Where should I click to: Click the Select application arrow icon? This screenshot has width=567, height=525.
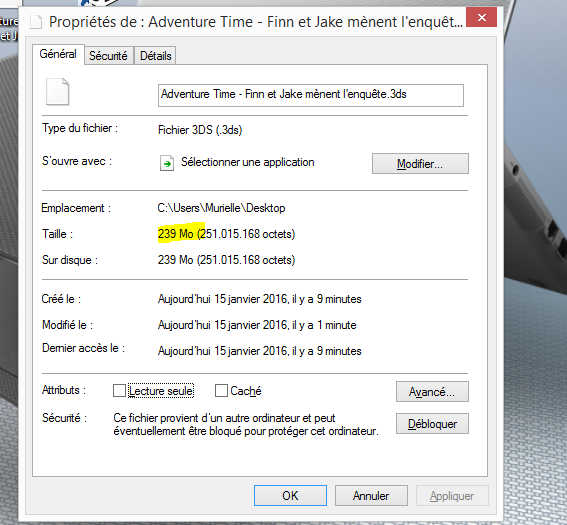coord(167,163)
